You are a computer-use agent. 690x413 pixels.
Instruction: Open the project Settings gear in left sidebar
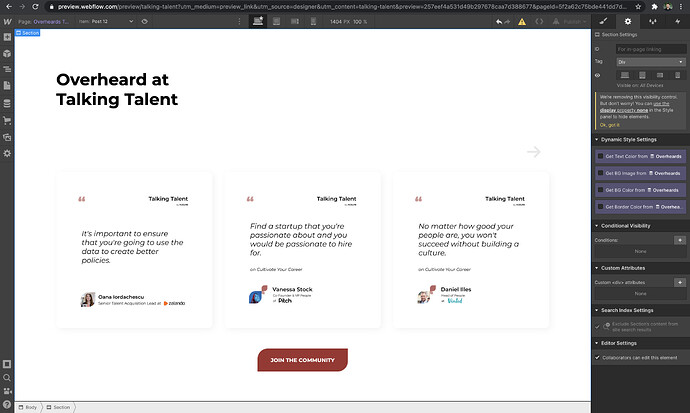(x=7, y=154)
